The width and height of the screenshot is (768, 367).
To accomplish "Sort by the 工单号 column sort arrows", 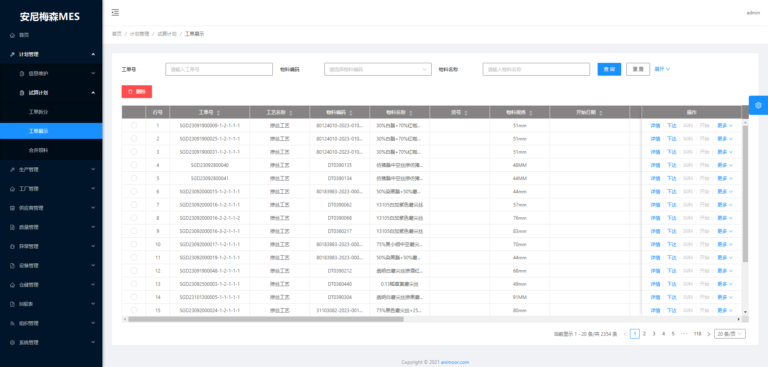I will click(x=218, y=113).
